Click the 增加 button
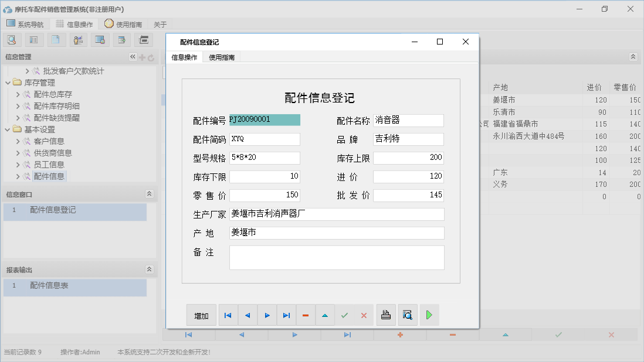Screen dimensions: 644x362 201,315
